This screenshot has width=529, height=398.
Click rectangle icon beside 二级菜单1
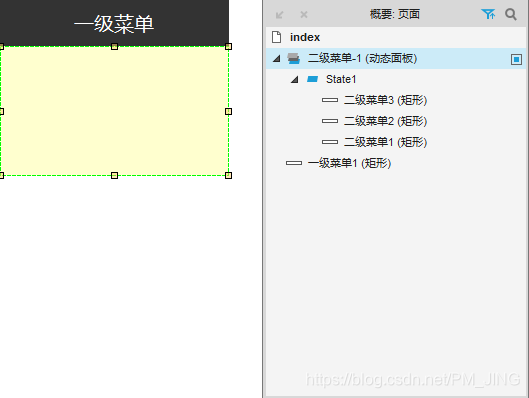330,142
